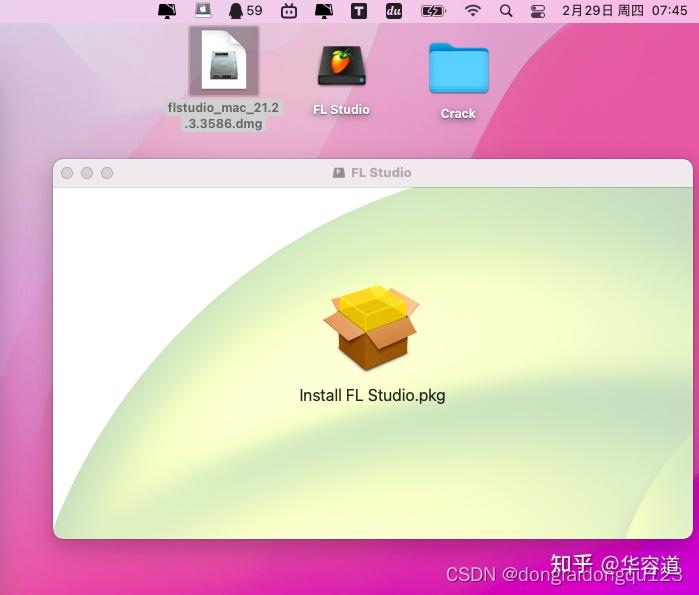
Task: Click the disk proxy icon in FL Studio title bar
Action: coord(339,172)
